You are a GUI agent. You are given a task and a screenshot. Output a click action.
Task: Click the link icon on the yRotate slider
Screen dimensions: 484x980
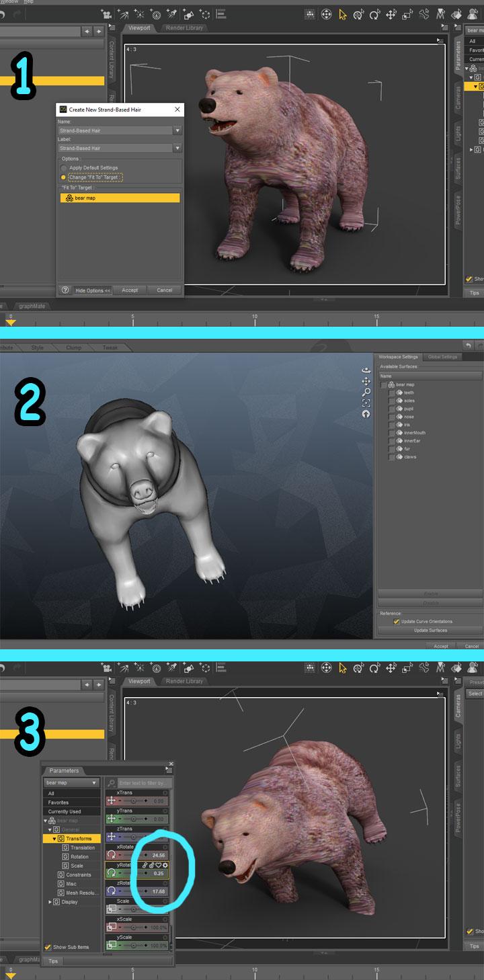[145, 864]
